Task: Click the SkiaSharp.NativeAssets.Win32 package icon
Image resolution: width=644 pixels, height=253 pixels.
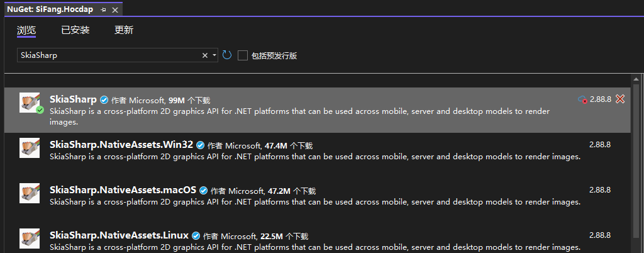Action: click(30, 148)
